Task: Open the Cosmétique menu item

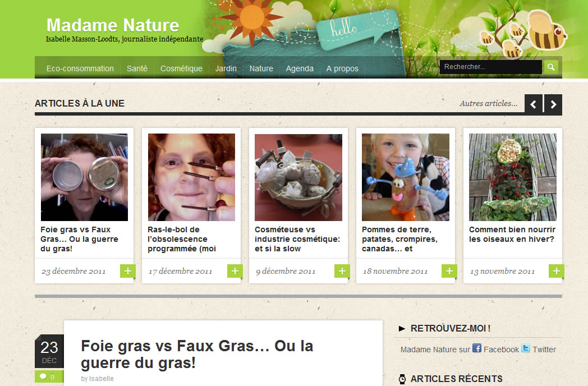Action: (181, 68)
